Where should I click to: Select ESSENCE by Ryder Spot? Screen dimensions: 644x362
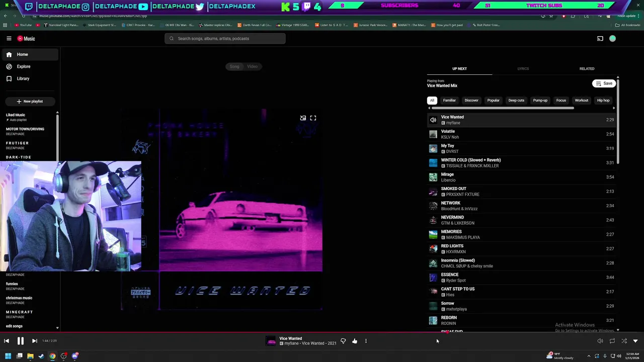521,278
